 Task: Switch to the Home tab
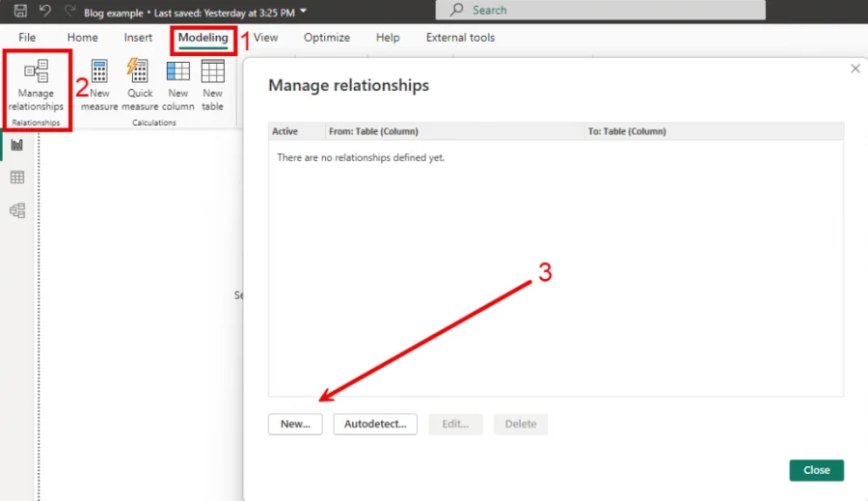pyautogui.click(x=83, y=38)
